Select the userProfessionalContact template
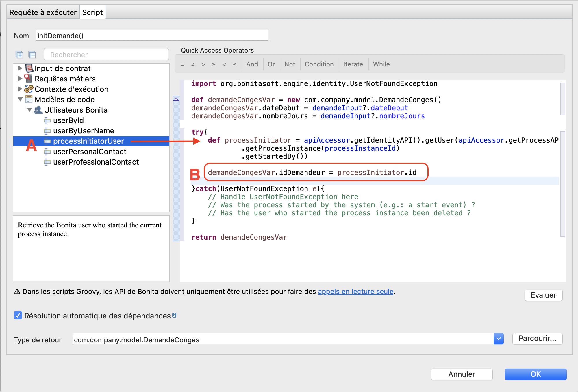 (96, 162)
